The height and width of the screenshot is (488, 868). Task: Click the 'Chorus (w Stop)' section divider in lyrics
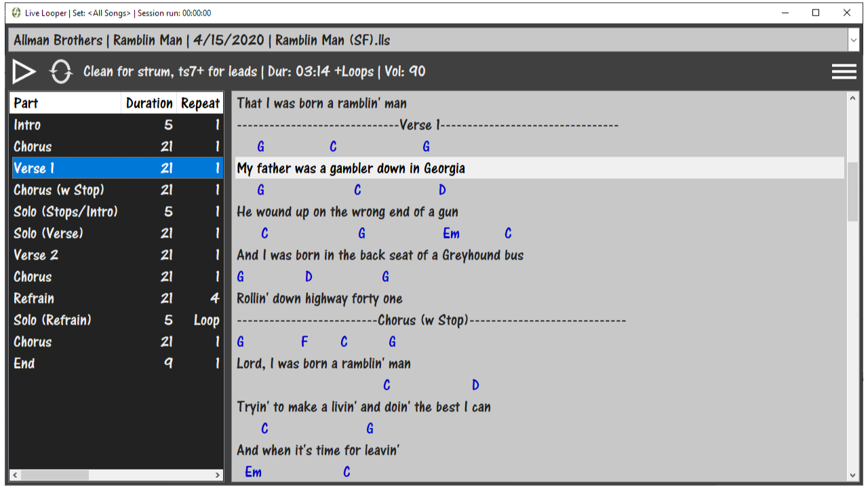pos(431,320)
